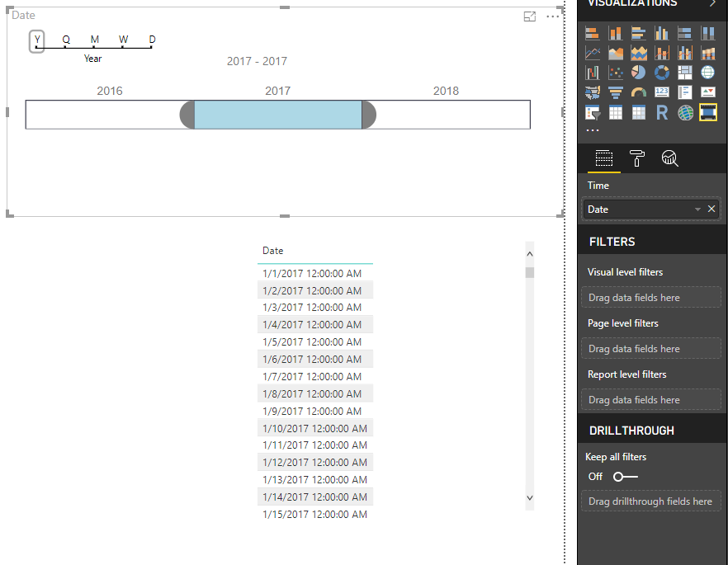The height and width of the screenshot is (565, 728).
Task: Select the funnel chart visual
Action: click(x=615, y=92)
